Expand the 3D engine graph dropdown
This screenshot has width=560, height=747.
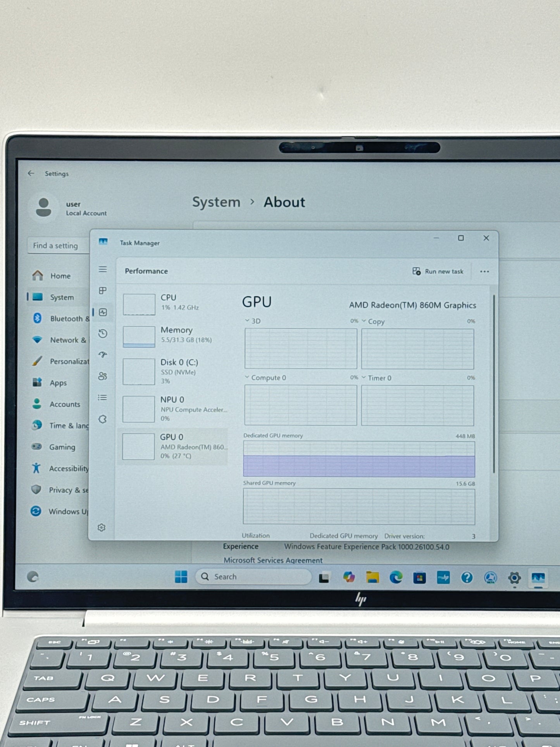247,321
